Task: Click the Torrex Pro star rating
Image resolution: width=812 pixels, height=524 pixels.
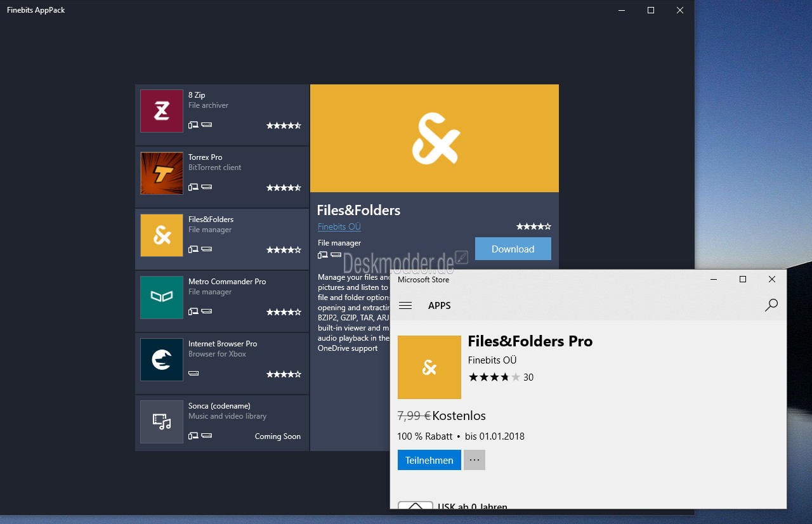Action: pos(284,188)
